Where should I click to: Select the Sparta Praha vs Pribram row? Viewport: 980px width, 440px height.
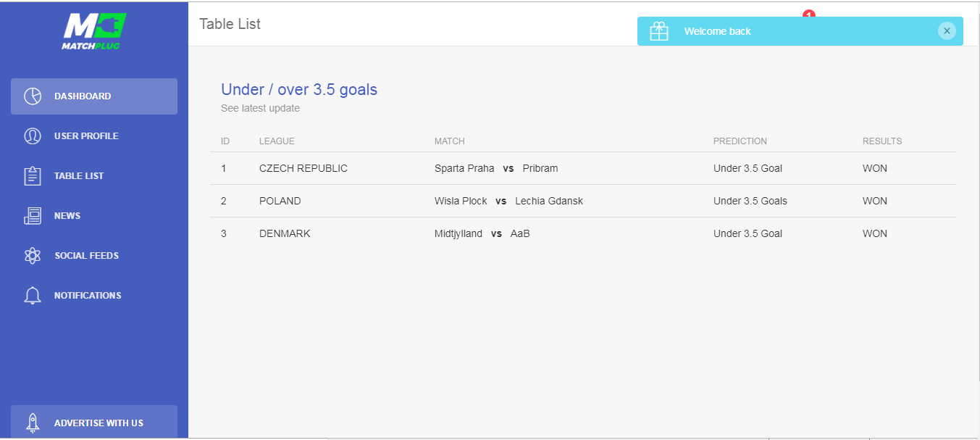coord(583,168)
